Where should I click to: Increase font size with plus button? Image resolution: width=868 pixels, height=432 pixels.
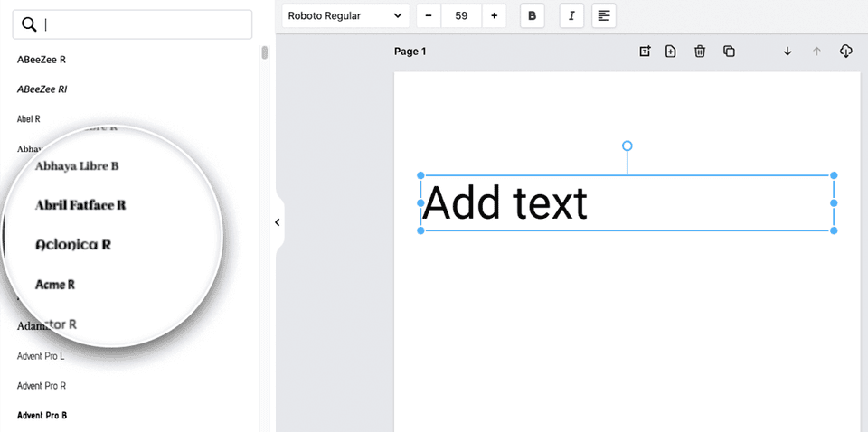click(494, 15)
